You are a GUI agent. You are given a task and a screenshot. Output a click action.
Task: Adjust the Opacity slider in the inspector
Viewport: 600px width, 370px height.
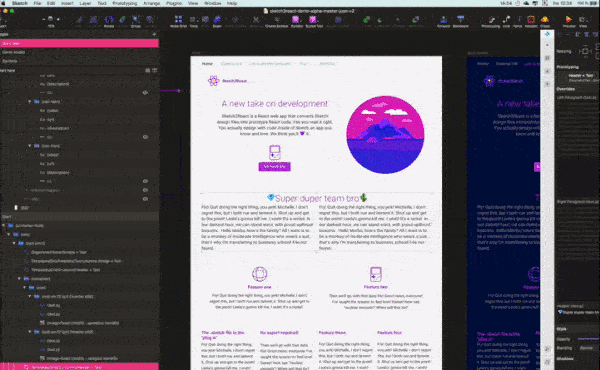(589, 339)
